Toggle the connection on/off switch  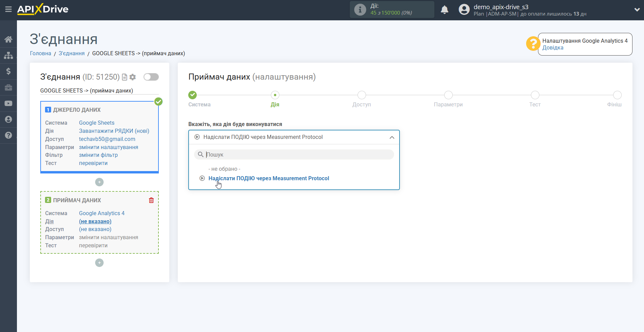point(151,77)
